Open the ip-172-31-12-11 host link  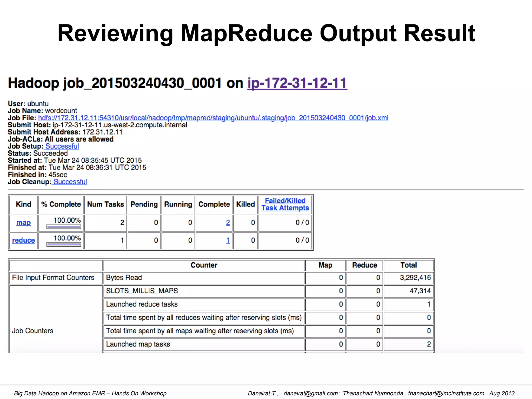click(x=297, y=83)
